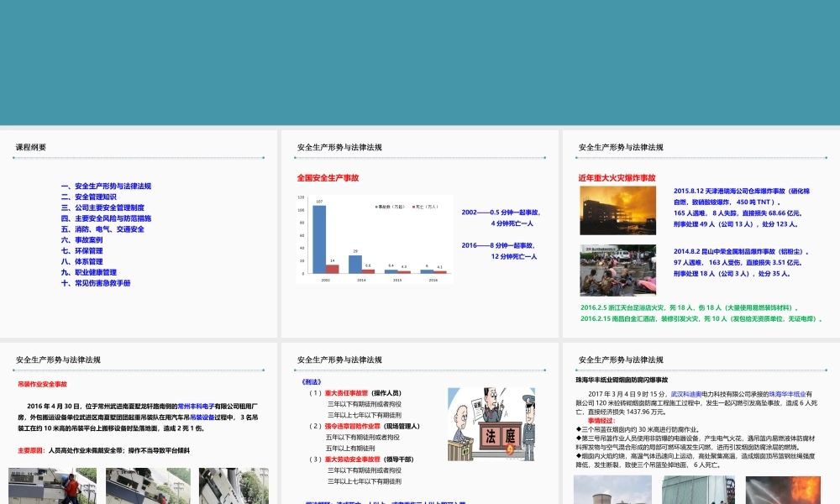The image size is (840, 504).
Task: Select outline item 九、职业健康管理
Action: [88, 272]
